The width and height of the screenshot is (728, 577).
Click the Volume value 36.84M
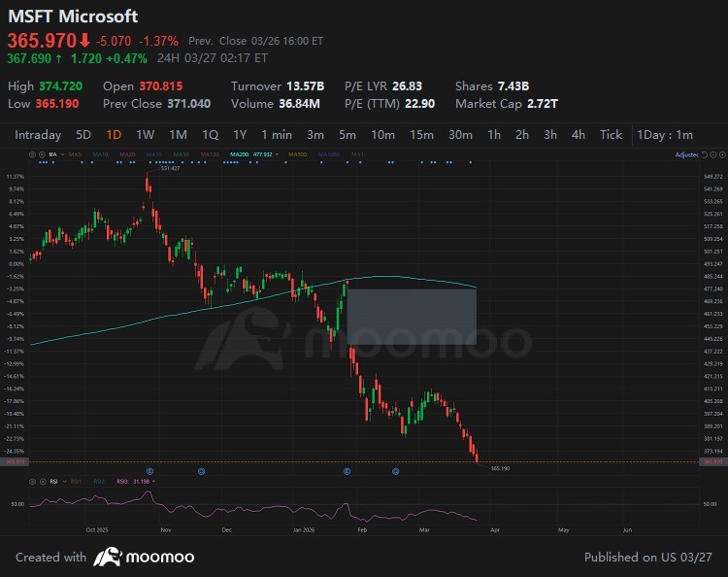tap(299, 104)
